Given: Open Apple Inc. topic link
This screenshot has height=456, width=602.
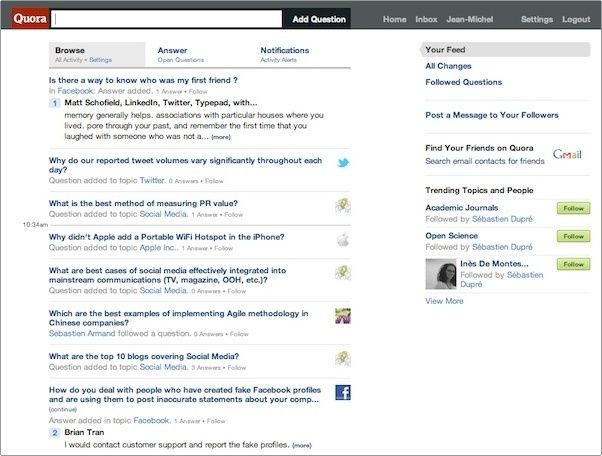Looking at the screenshot, I should 159,248.
